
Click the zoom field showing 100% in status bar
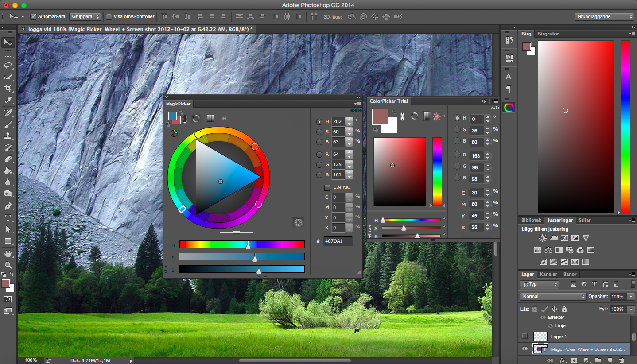31,360
